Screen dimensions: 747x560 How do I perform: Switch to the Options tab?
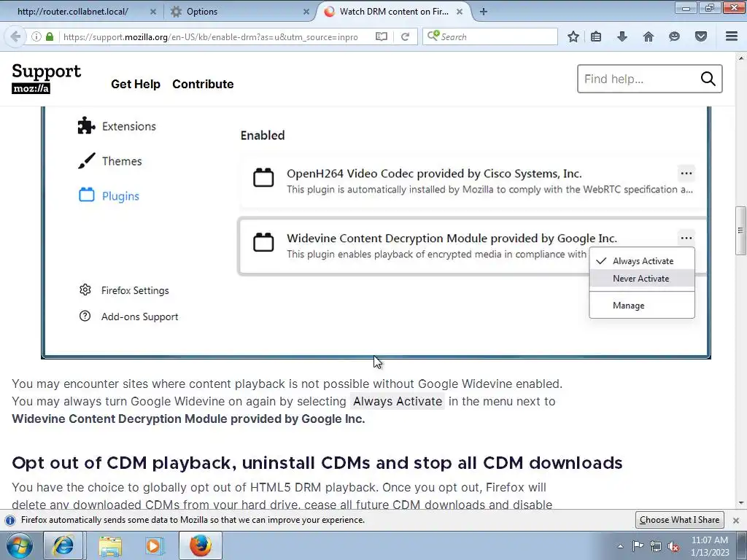(x=202, y=12)
